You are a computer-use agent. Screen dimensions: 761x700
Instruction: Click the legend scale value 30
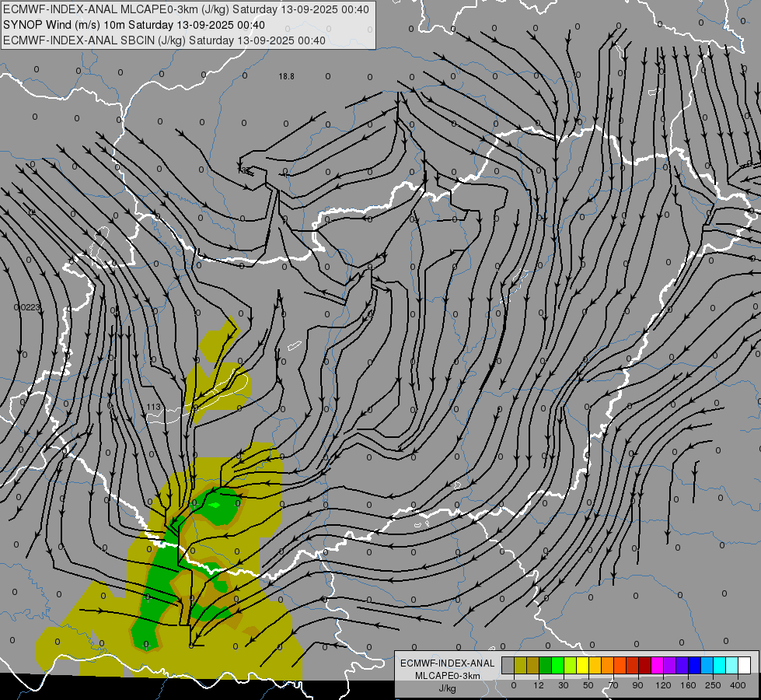click(564, 685)
